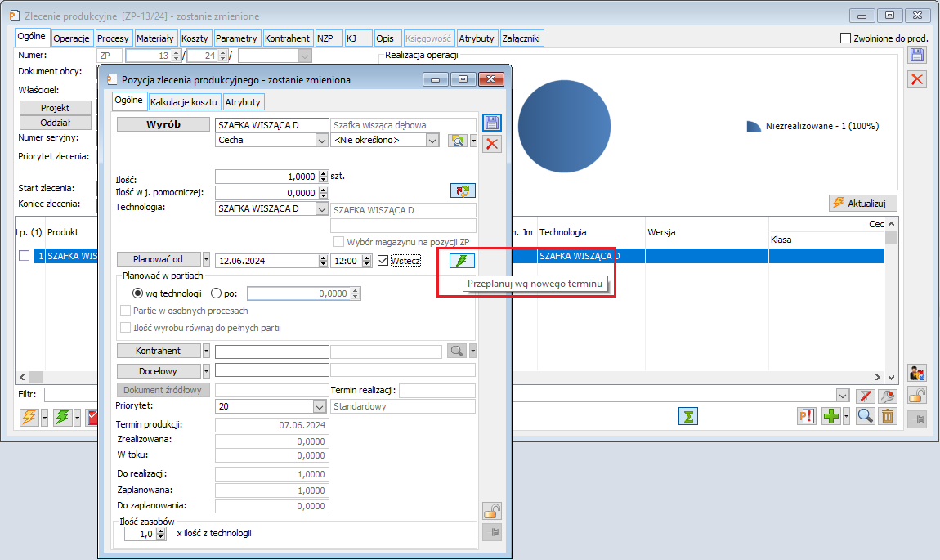The width and height of the screenshot is (940, 560).
Task: Expand the Filtr combo dropdown arrow
Action: (843, 396)
